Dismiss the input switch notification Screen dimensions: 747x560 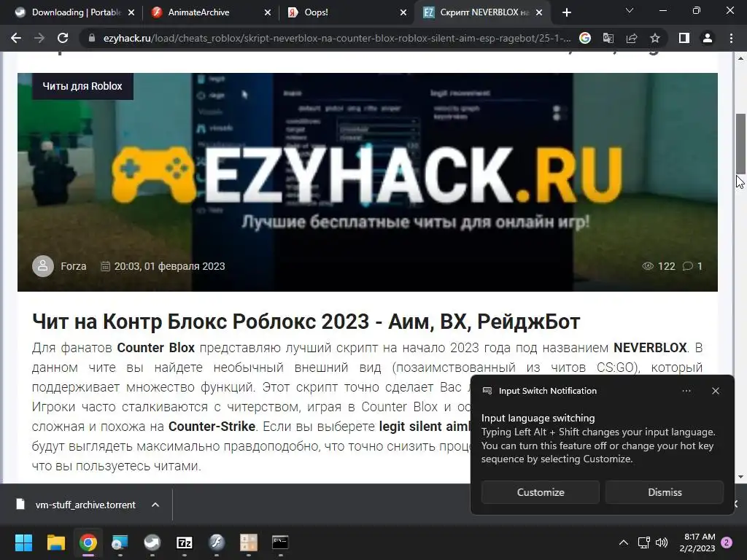[665, 492]
